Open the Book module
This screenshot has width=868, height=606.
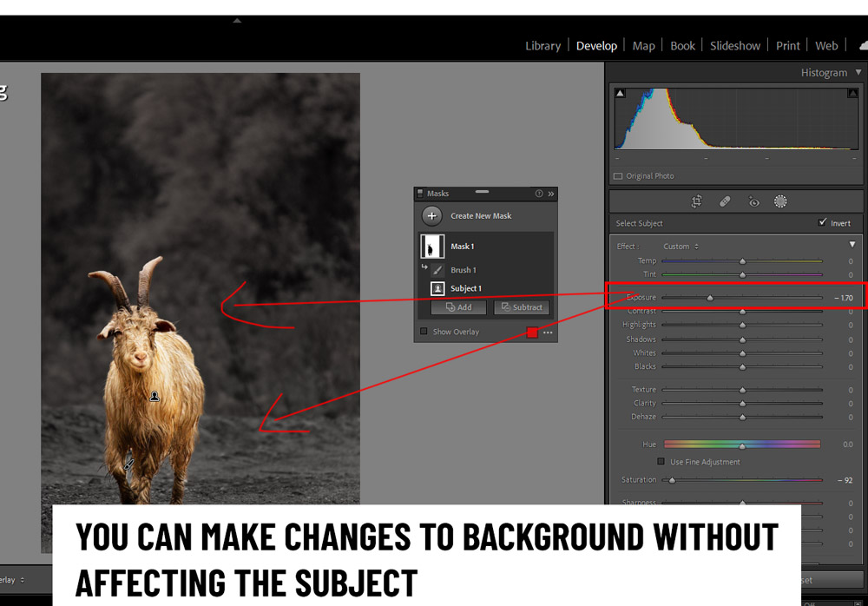click(x=682, y=46)
